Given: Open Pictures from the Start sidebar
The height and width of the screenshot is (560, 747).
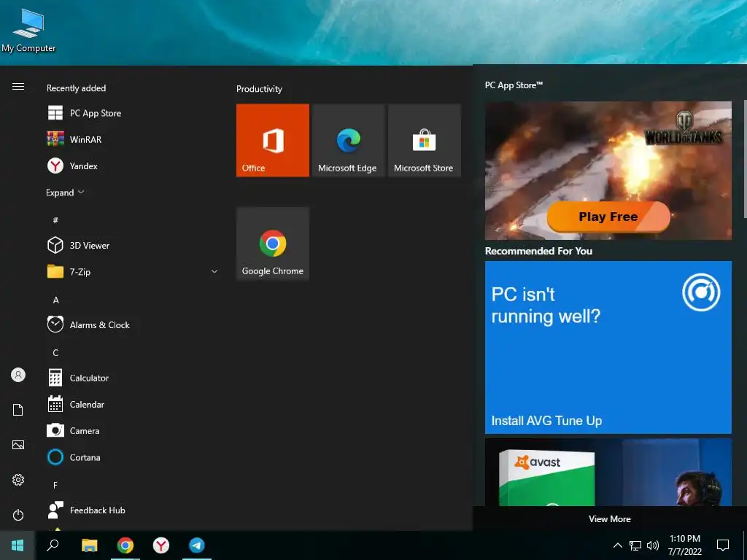Looking at the screenshot, I should click(x=18, y=445).
